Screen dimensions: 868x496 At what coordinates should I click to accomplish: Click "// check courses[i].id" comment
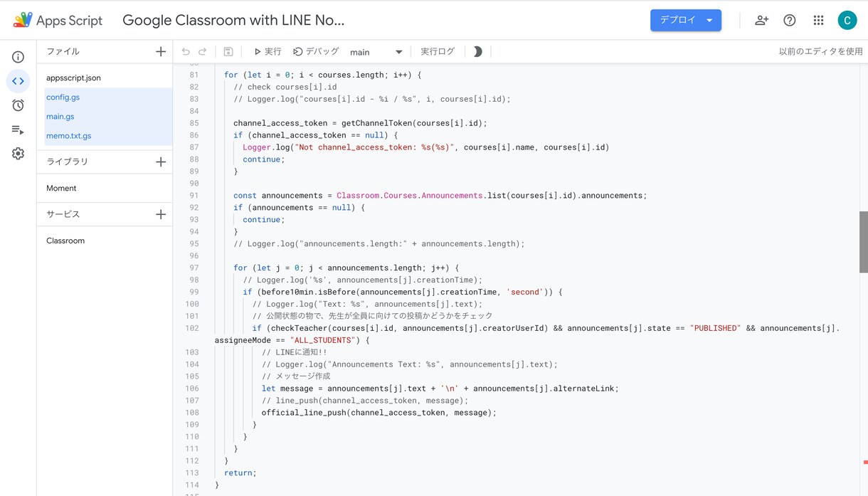click(285, 87)
